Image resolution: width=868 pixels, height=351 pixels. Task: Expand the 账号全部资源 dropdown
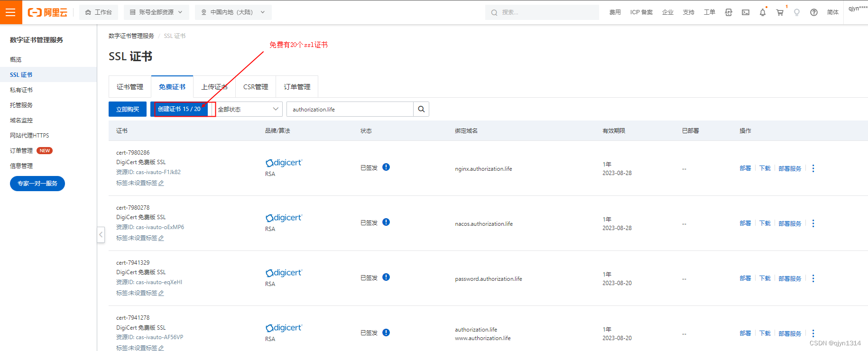156,12
